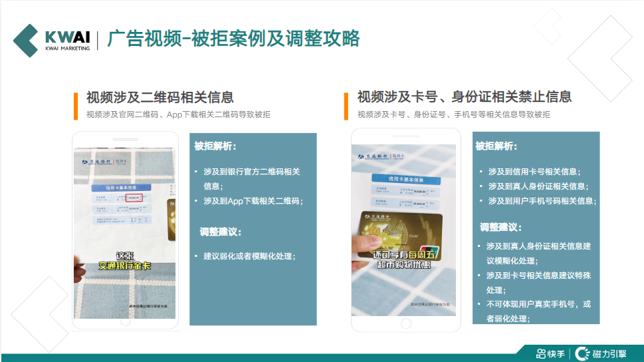Click the orange bar beside 视频涉及二维码相关信息

(77, 105)
